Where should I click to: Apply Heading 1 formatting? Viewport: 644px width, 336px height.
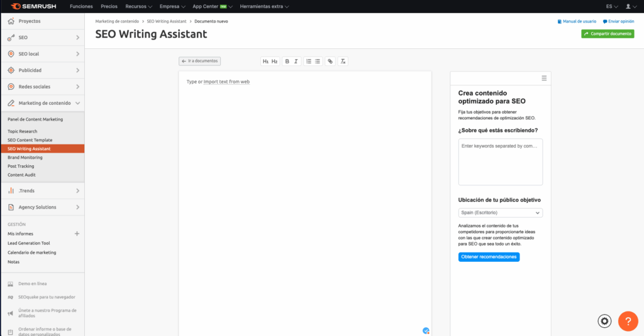pyautogui.click(x=266, y=61)
